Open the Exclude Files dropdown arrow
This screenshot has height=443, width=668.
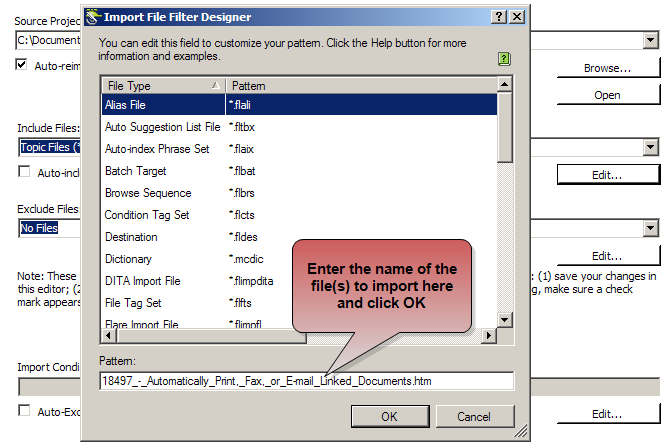tap(650, 229)
